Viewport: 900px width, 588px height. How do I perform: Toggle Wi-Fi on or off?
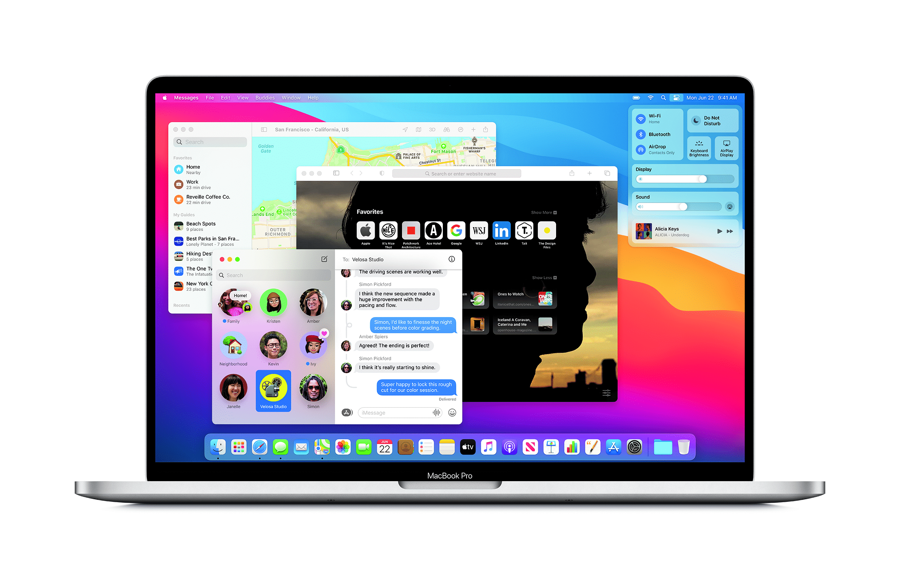[644, 120]
